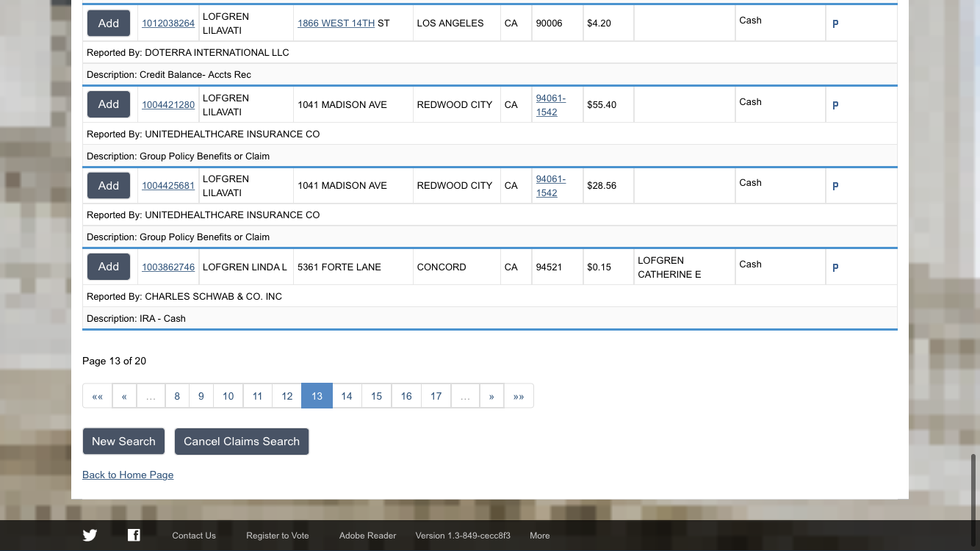Open zip 94061-1542 link in $28.56 row
The image size is (980, 551).
tap(551, 186)
